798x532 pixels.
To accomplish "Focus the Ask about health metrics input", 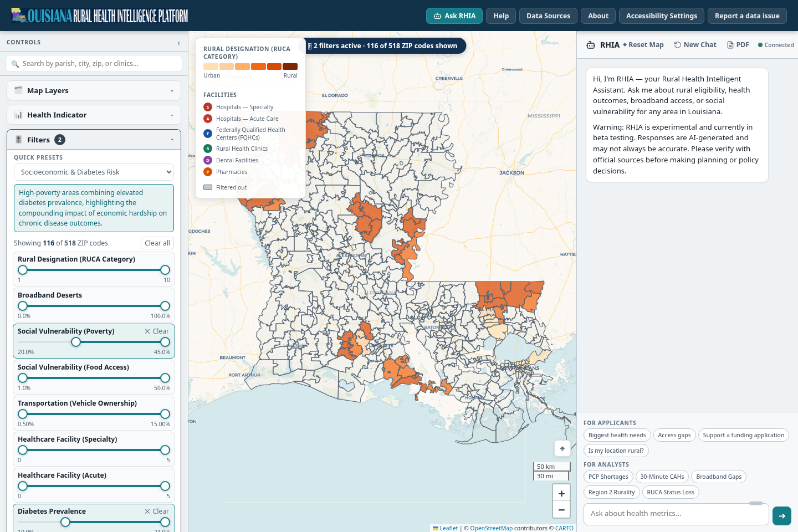I will point(676,514).
